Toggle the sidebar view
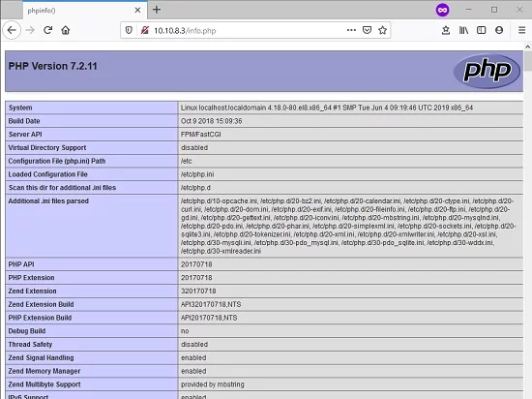This screenshot has width=532, height=399. pyautogui.click(x=481, y=30)
